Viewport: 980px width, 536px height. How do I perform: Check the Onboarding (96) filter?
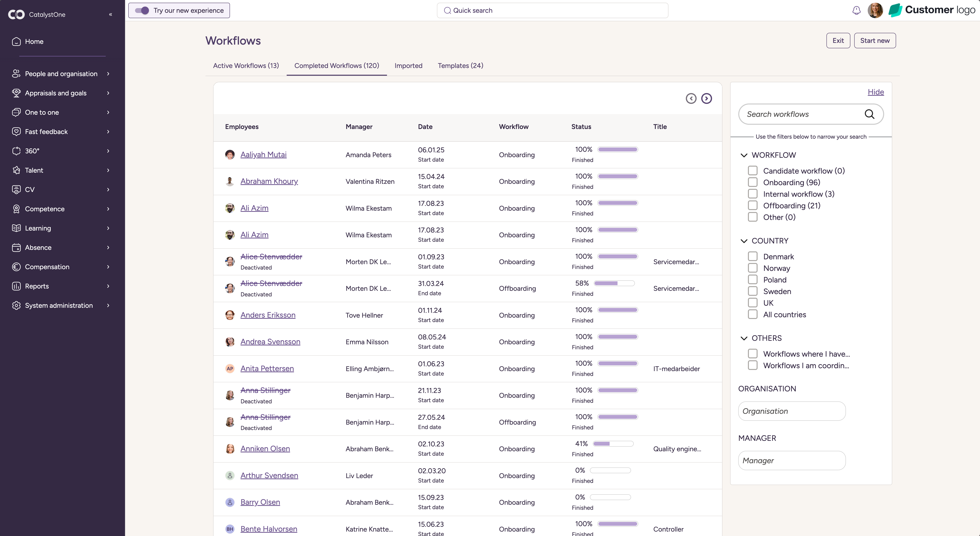pyautogui.click(x=753, y=182)
